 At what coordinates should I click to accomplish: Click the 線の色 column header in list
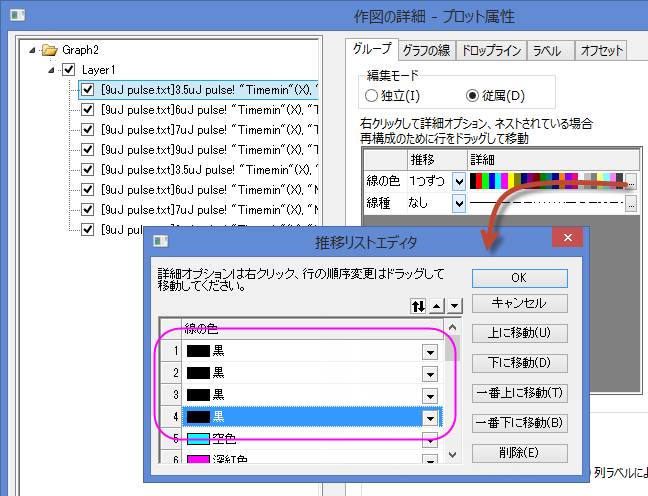coord(312,329)
